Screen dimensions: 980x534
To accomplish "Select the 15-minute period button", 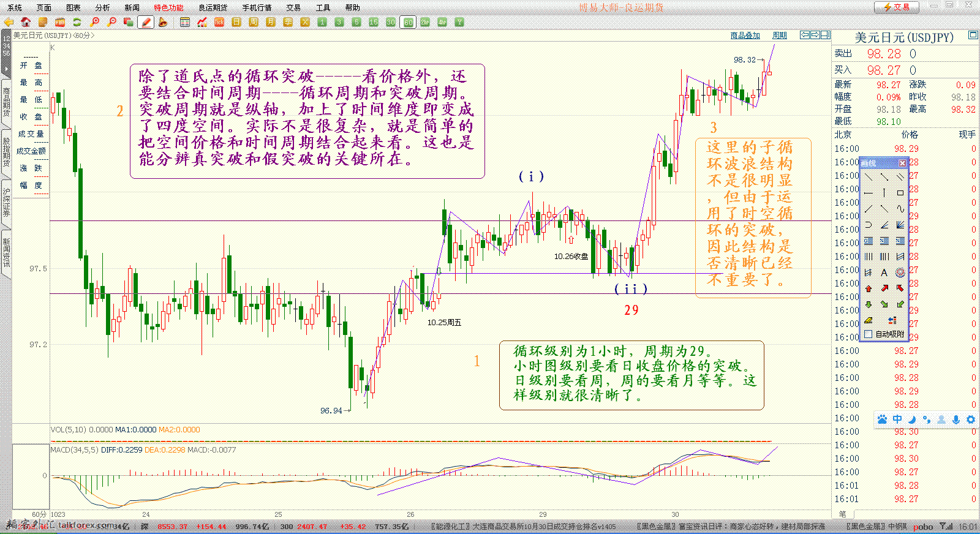I will [x=374, y=22].
